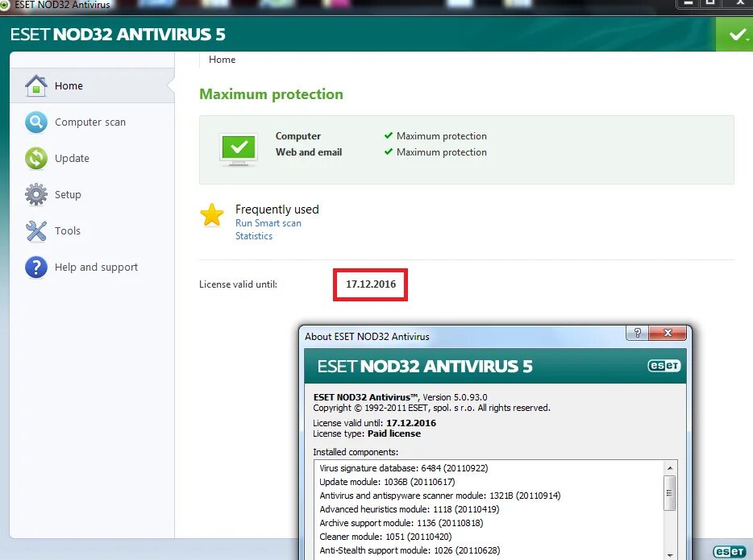753x560 pixels.
Task: Open the Computer scan section
Action: [x=90, y=122]
